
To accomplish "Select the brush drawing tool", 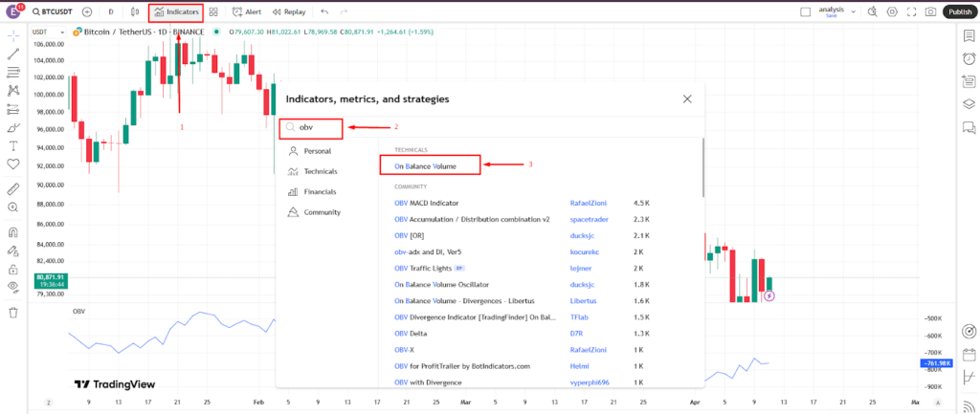I will (x=13, y=128).
